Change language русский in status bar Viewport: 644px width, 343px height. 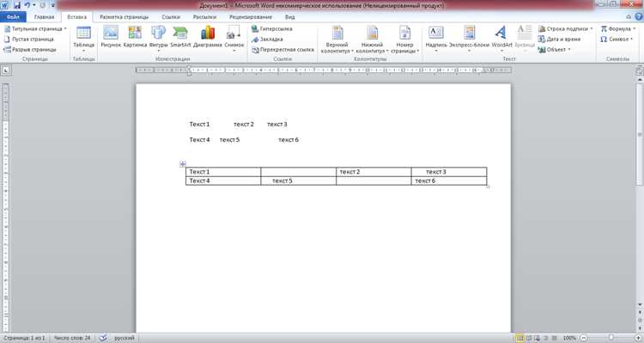tap(124, 338)
